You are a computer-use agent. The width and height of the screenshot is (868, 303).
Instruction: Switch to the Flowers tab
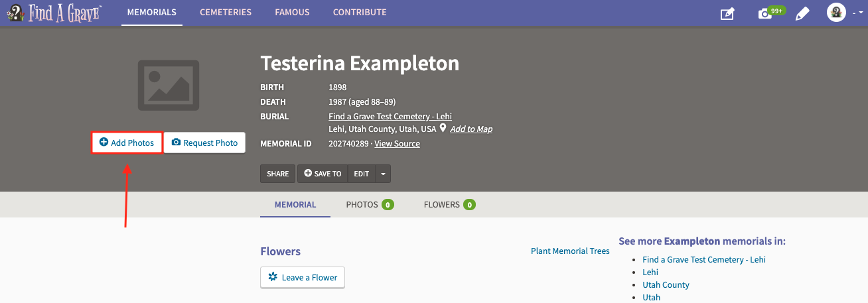pos(450,204)
